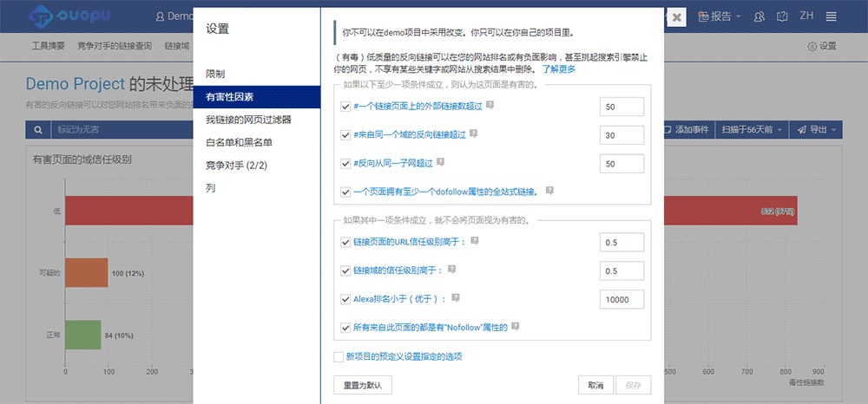
Task: Uncheck #反向从同一子网超过 checkbox
Action: coord(346,163)
